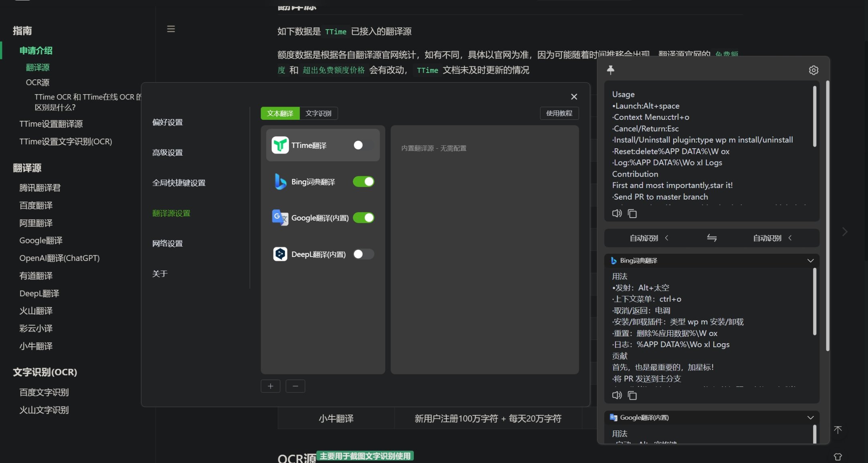Screen dimensions: 868x463
Task: Open 百度翻译 sidebar link
Action: tap(36, 205)
